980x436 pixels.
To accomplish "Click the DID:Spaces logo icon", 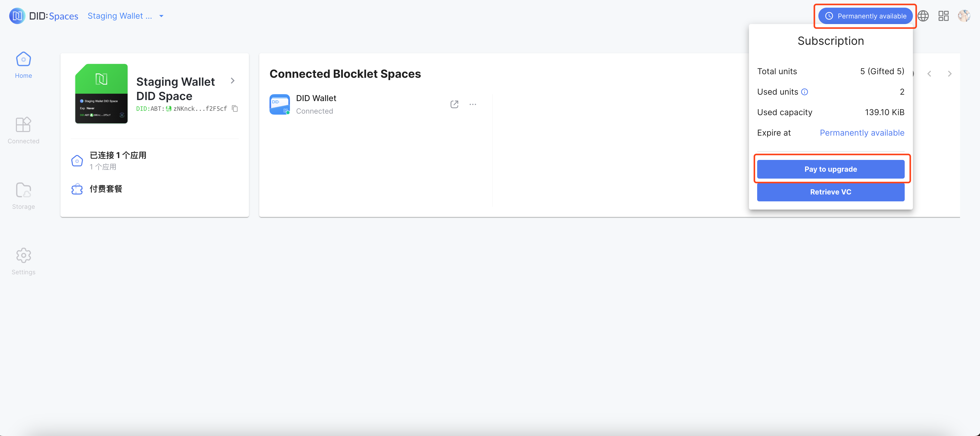I will coord(17,16).
